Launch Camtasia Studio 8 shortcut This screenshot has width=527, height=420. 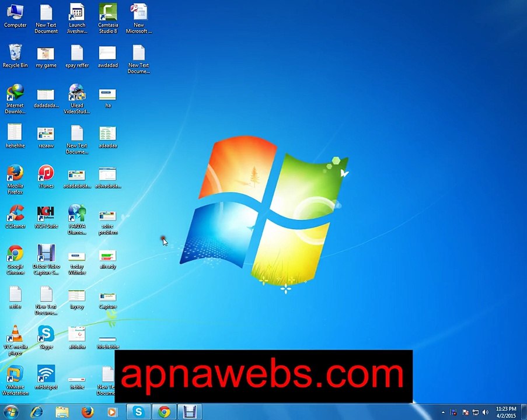coord(108,19)
